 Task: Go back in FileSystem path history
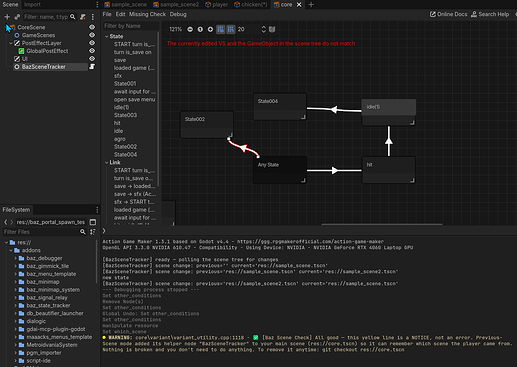click(x=5, y=222)
